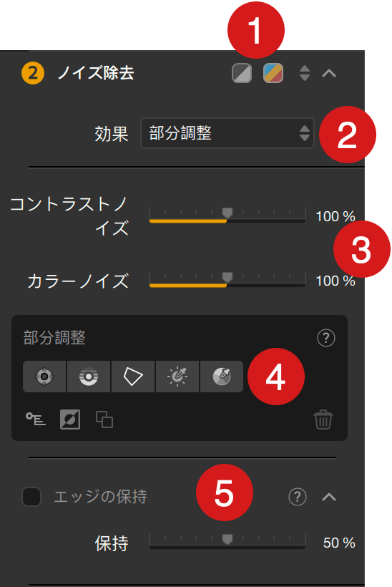Open the 効果 dropdown showing 部分調整
The image size is (392, 587).
(227, 133)
